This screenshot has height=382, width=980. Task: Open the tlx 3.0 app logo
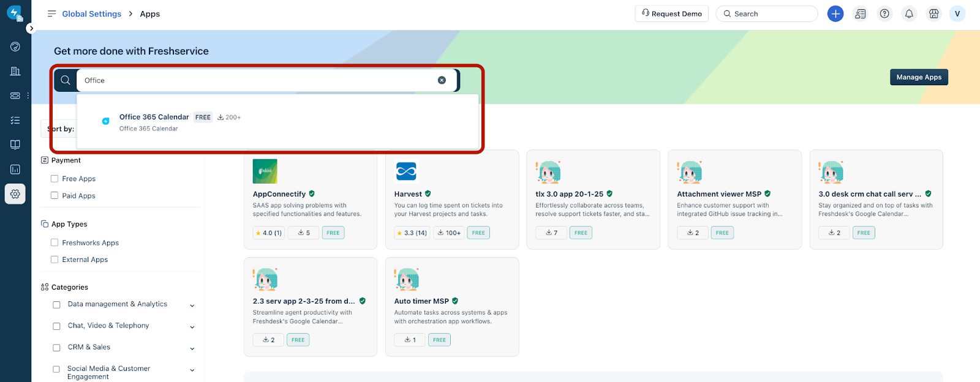click(x=548, y=172)
